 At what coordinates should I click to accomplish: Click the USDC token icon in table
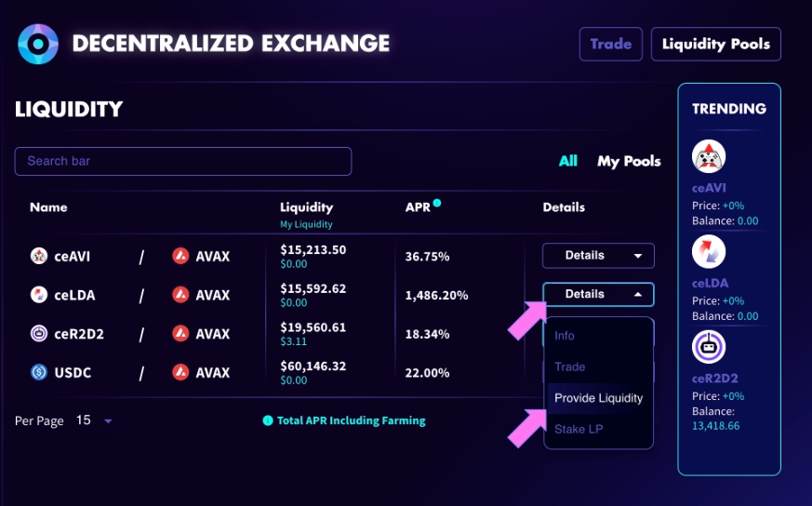point(39,373)
